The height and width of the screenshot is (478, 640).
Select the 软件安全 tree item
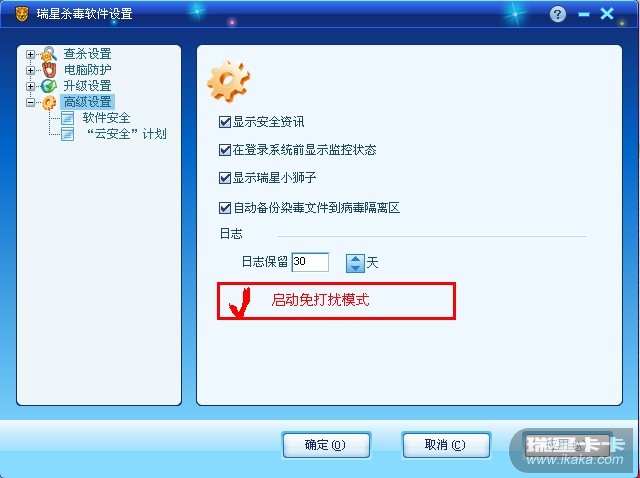pyautogui.click(x=106, y=118)
